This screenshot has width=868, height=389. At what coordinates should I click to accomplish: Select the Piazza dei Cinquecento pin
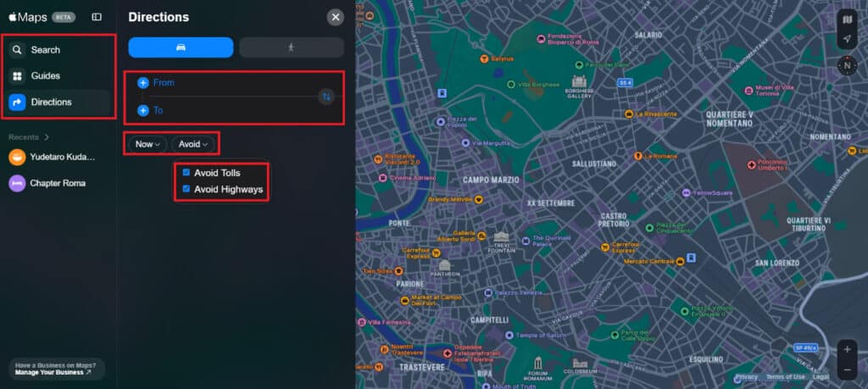tap(649, 227)
